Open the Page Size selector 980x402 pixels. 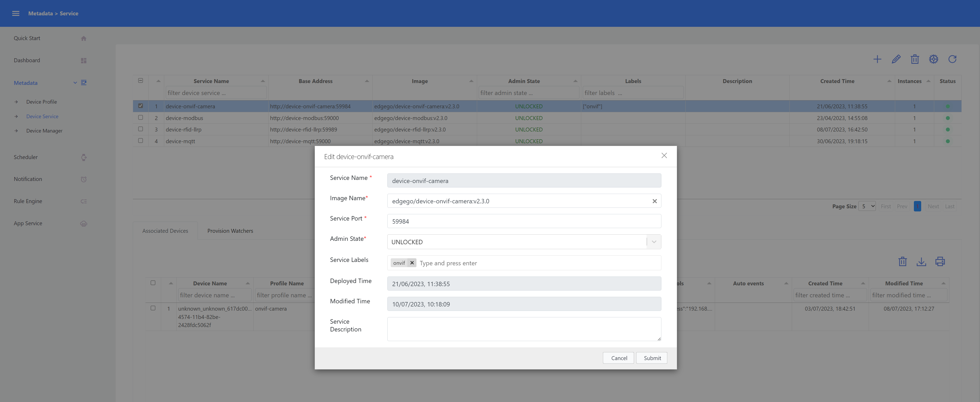pos(867,206)
